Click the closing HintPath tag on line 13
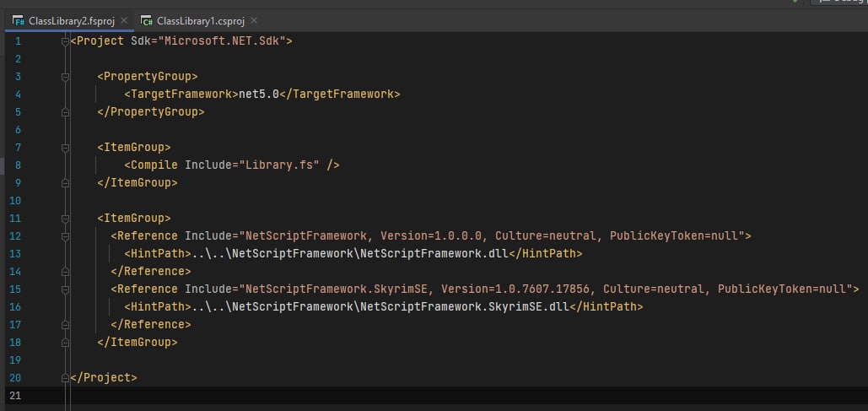 coord(545,254)
